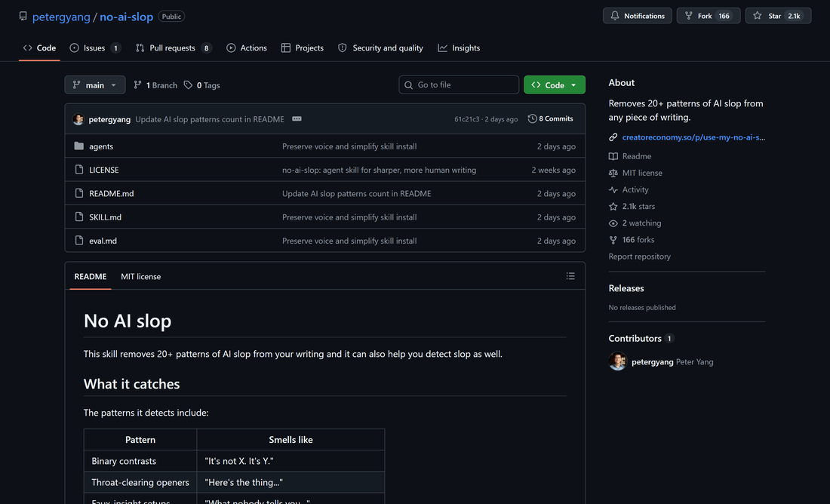
Task: Click Report repository link
Action: [639, 257]
